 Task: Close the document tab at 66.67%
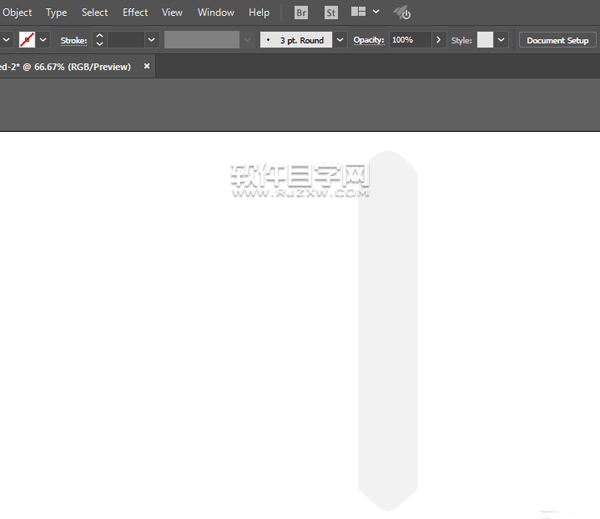point(147,66)
